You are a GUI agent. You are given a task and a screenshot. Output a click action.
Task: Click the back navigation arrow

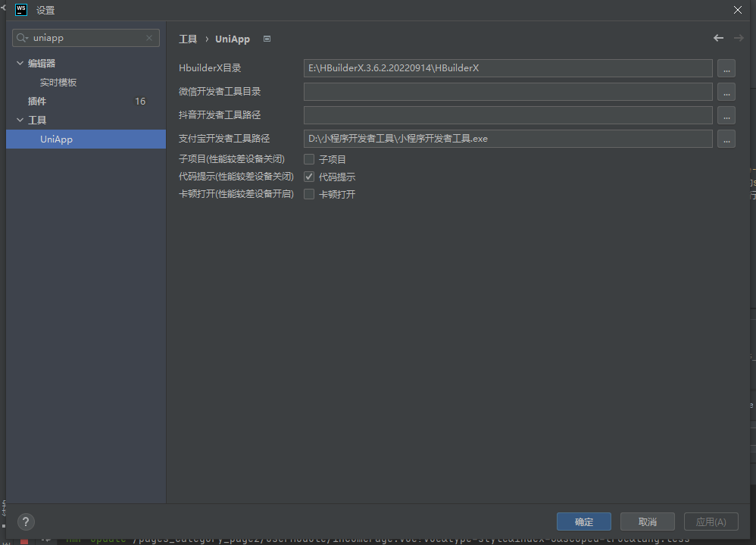(718, 39)
